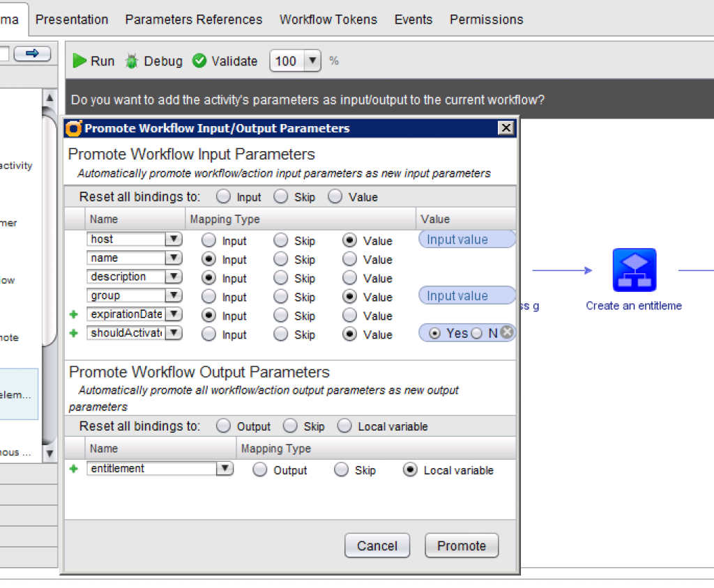Click the blue arrow button in left panel
Viewport: 714px width, 588px height.
point(32,54)
